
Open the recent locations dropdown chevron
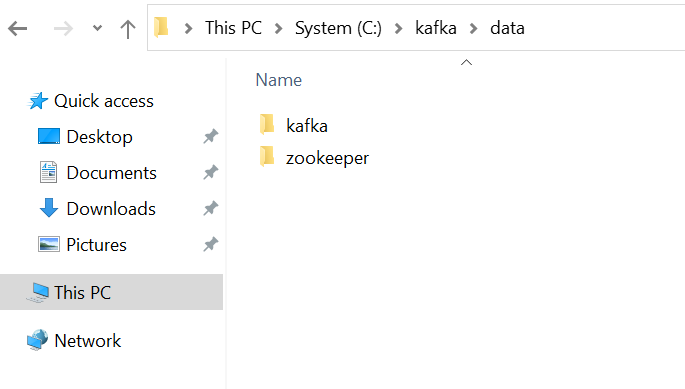(x=97, y=28)
